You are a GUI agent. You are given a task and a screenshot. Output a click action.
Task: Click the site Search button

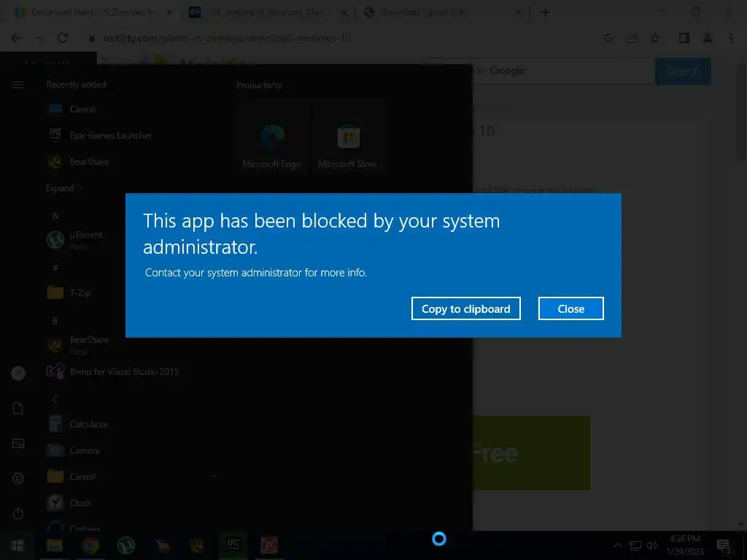683,71
